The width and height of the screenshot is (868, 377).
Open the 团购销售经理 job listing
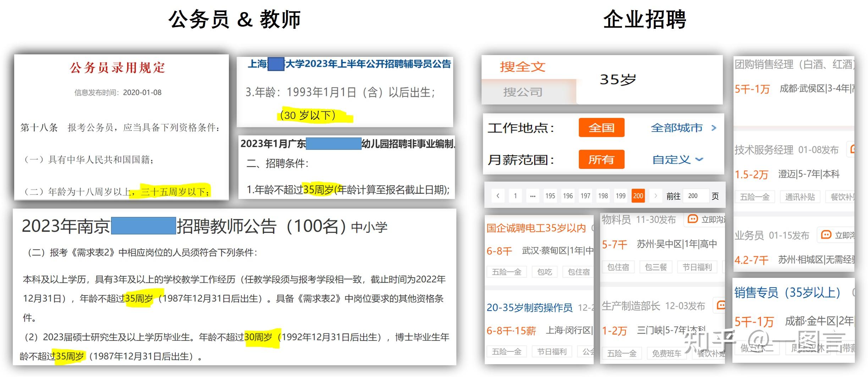tap(794, 64)
